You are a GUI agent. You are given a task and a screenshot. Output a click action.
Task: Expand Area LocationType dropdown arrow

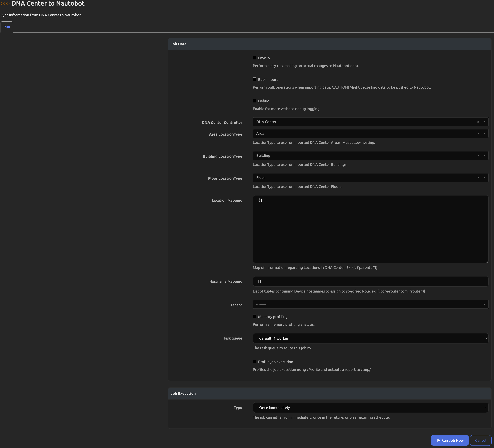coord(484,134)
